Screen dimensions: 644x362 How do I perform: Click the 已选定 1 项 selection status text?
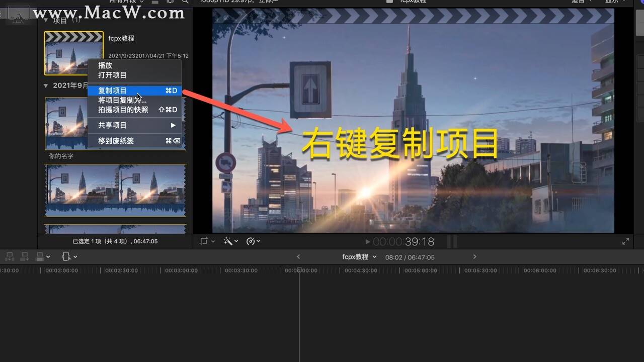(x=115, y=241)
